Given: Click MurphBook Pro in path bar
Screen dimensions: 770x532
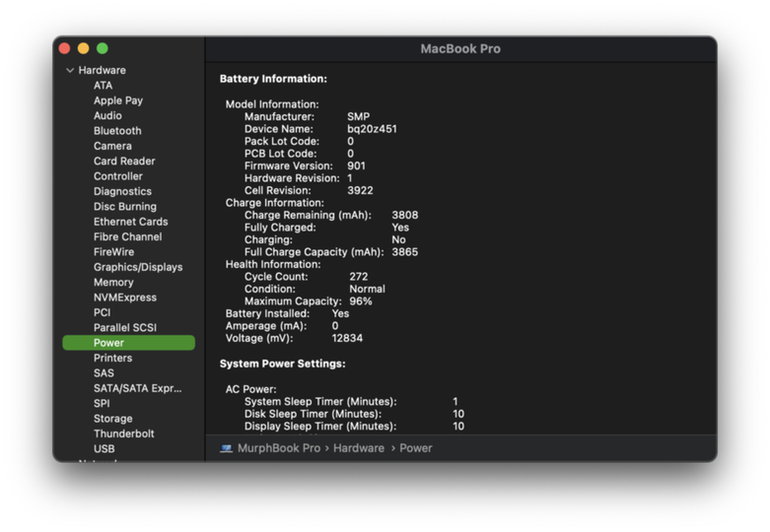Looking at the screenshot, I should 278,448.
